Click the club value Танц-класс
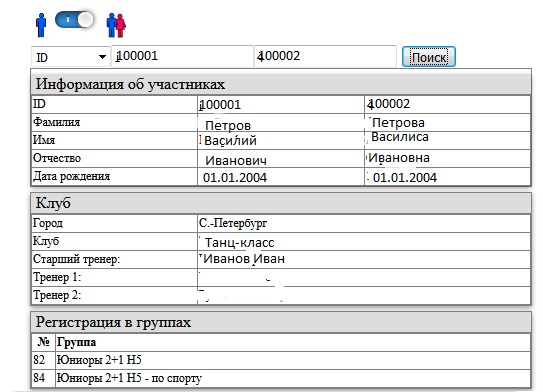The width and height of the screenshot is (543, 392). 239,243
